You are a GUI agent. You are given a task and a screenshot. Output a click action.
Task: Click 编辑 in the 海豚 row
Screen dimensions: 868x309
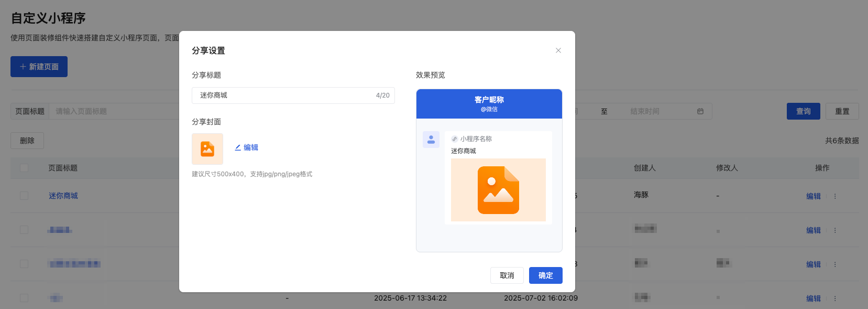(814, 196)
